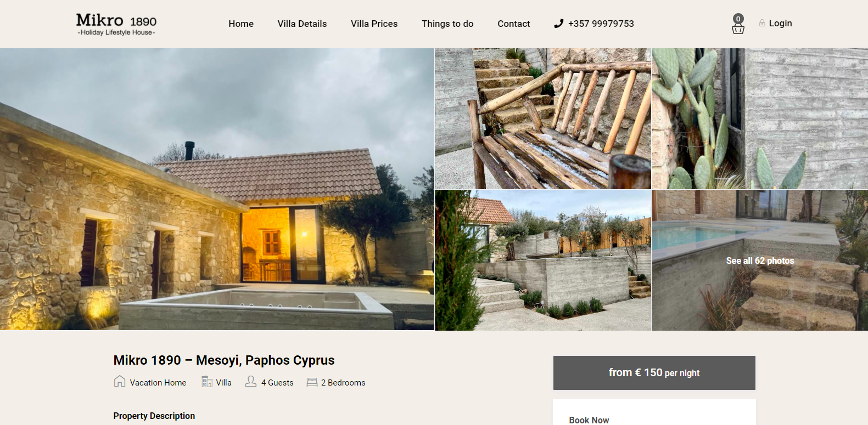Click the Vacation Home house icon
Screen dimensions: 868x425
[x=120, y=381]
